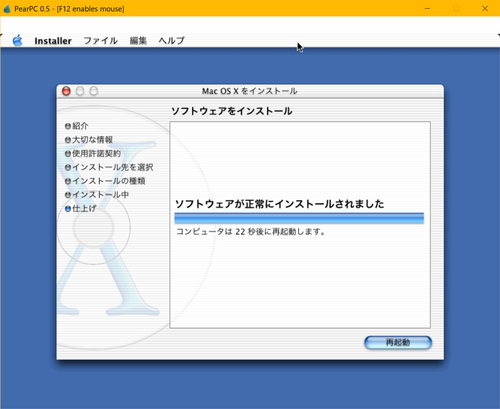Viewport: 500px width, 409px height.
Task: Open the Installer menu
Action: click(x=53, y=41)
